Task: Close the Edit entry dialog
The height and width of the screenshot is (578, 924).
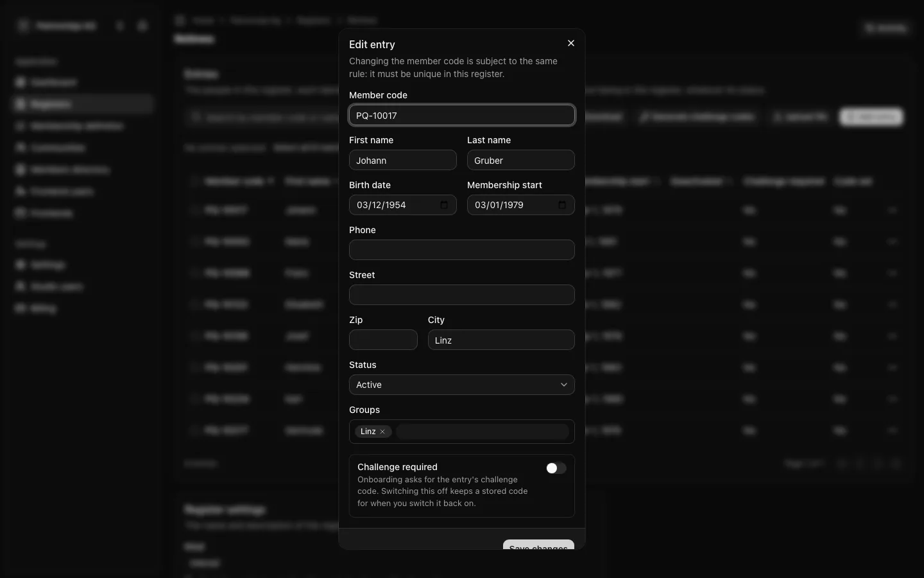Action: [x=571, y=43]
